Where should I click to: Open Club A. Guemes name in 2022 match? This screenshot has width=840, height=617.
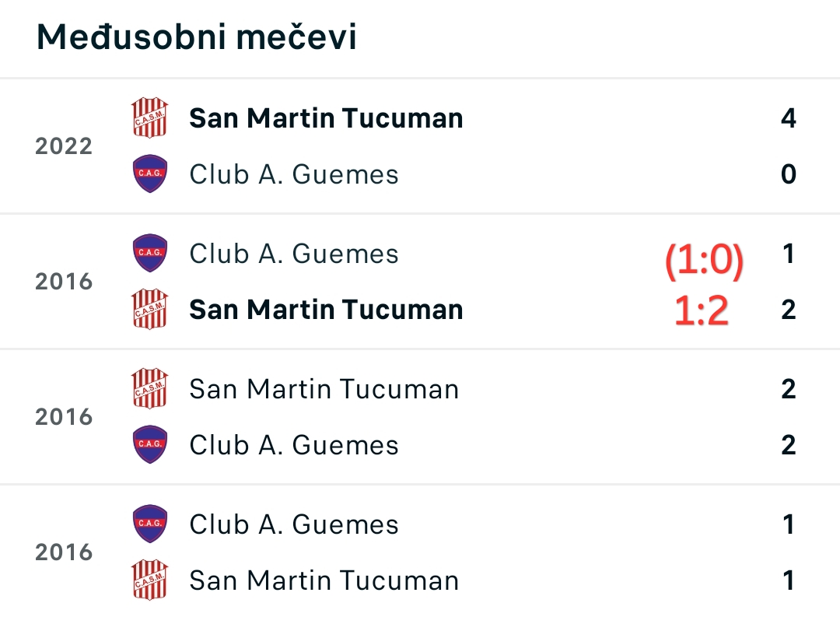(294, 174)
